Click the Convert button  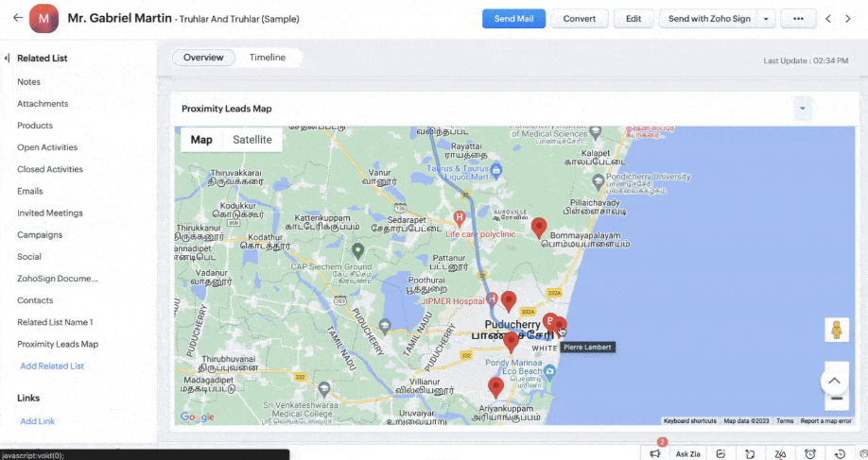580,18
